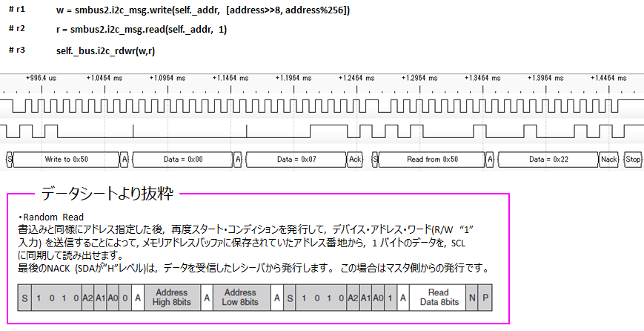Select the 'Read from 0x50' decoded frame
This screenshot has width=644, height=331.
click(431, 160)
